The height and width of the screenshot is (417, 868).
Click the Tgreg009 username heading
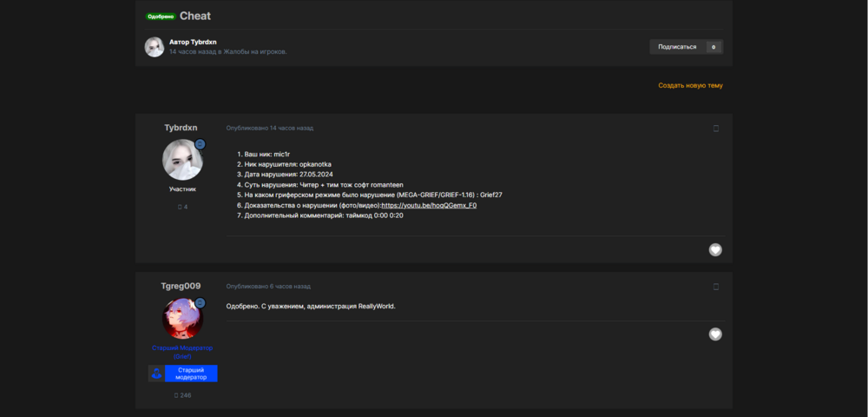tap(181, 286)
